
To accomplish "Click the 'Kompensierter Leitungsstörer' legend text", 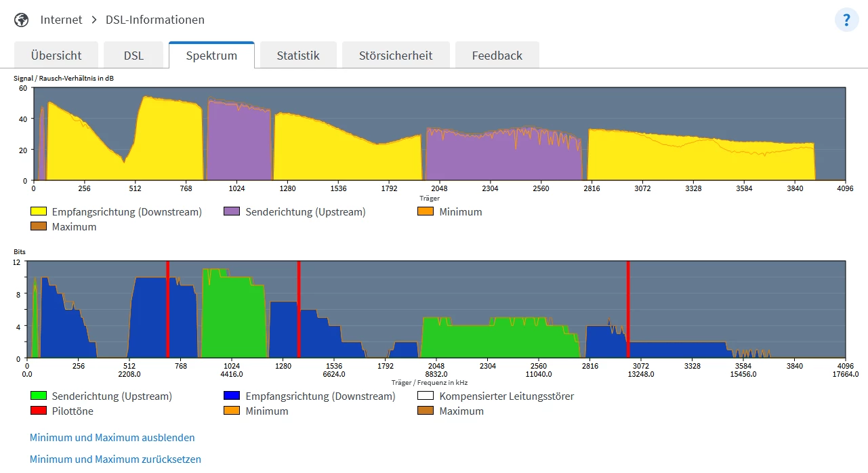I will click(x=507, y=396).
